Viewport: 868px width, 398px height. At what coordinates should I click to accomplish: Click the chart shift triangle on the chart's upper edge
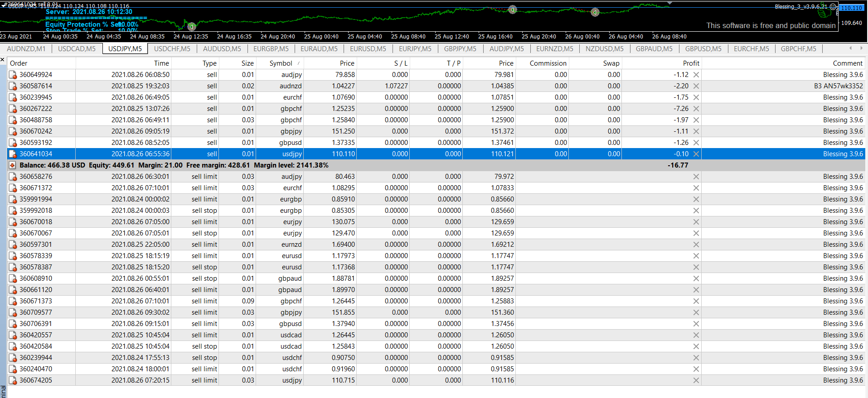click(669, 3)
